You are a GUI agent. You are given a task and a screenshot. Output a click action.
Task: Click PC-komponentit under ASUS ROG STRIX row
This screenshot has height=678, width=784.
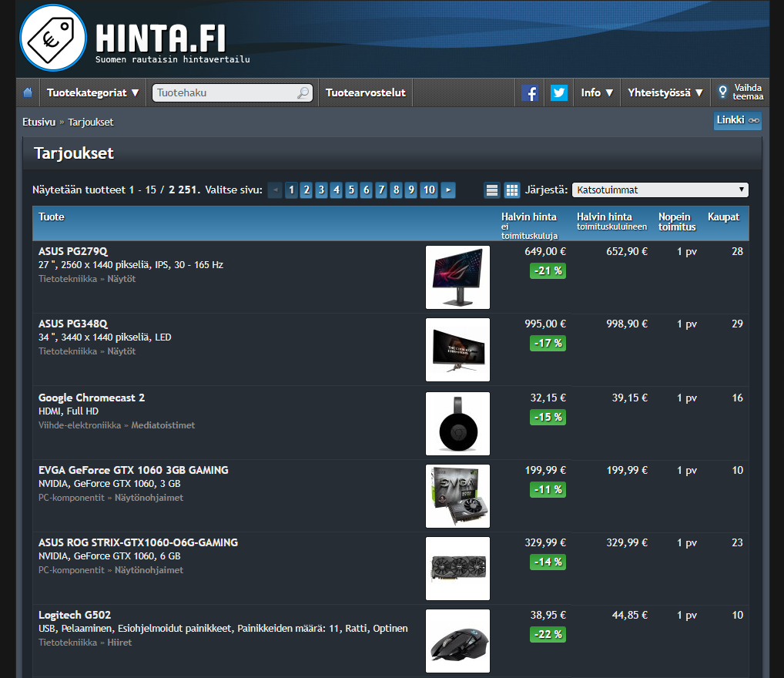72,570
